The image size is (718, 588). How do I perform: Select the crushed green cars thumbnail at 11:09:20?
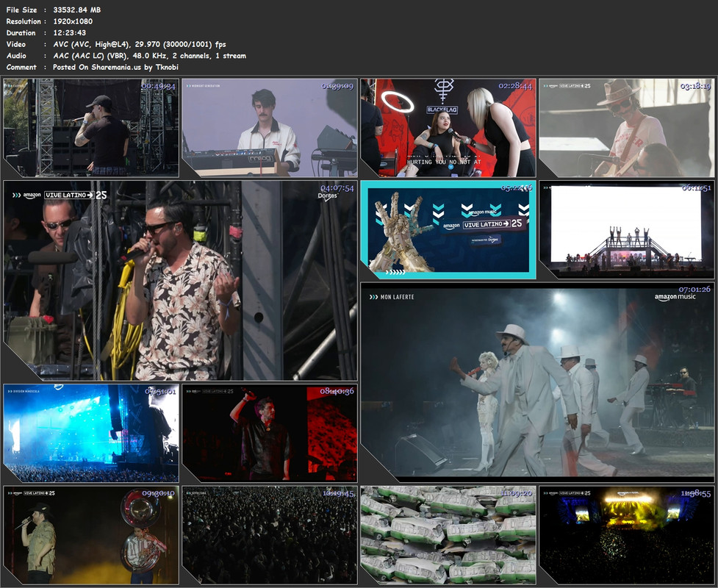point(448,535)
